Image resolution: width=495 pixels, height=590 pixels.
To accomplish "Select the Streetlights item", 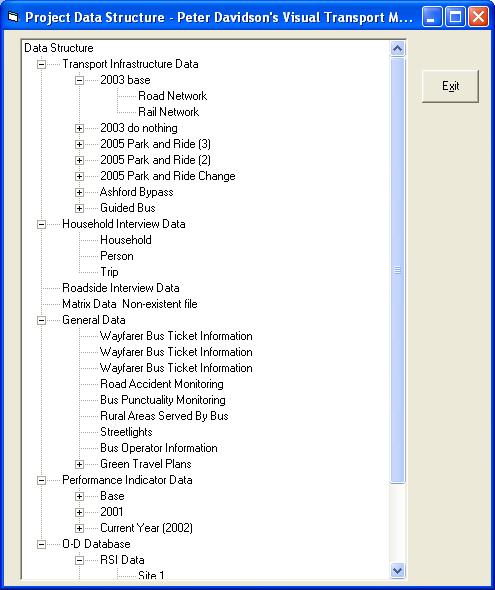I will click(126, 432).
